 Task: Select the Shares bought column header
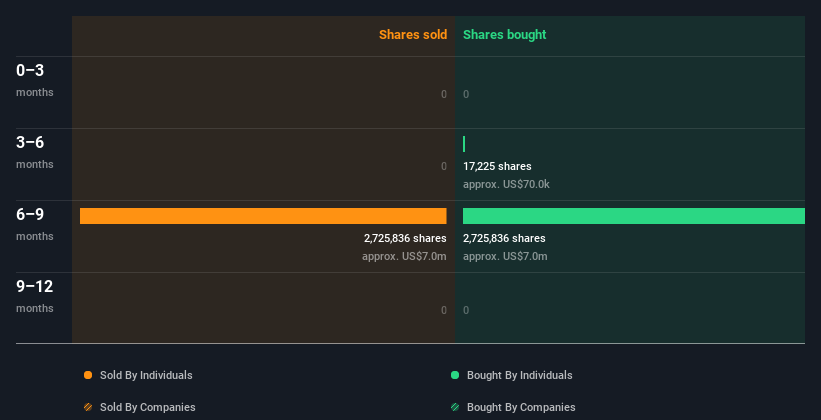tap(504, 35)
